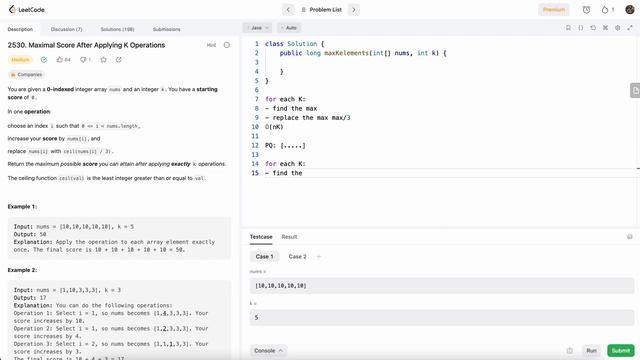The width and height of the screenshot is (640, 360).
Task: Add problem to favorites star
Action: coord(103,60)
